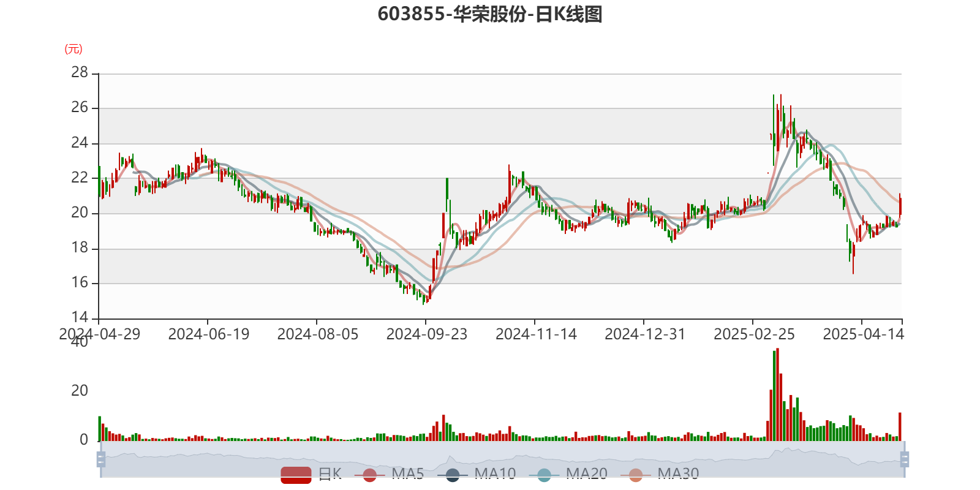Select the 28 label on the price axis
The image size is (980, 490).
(x=80, y=72)
